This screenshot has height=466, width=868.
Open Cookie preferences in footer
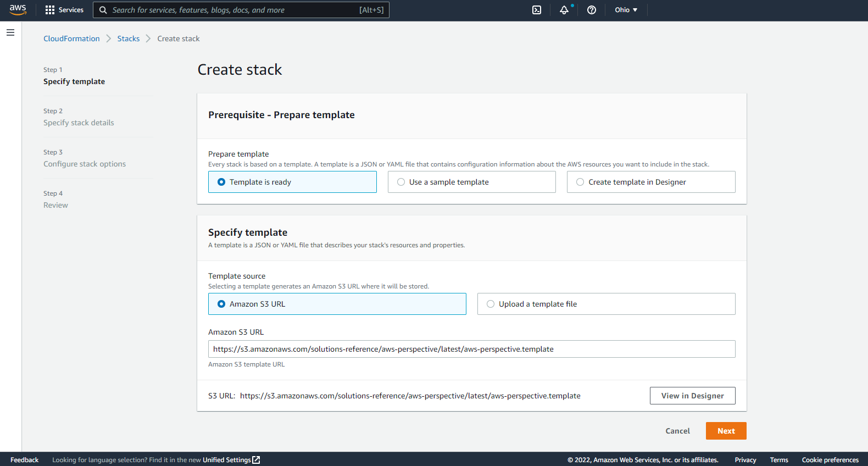coord(830,460)
